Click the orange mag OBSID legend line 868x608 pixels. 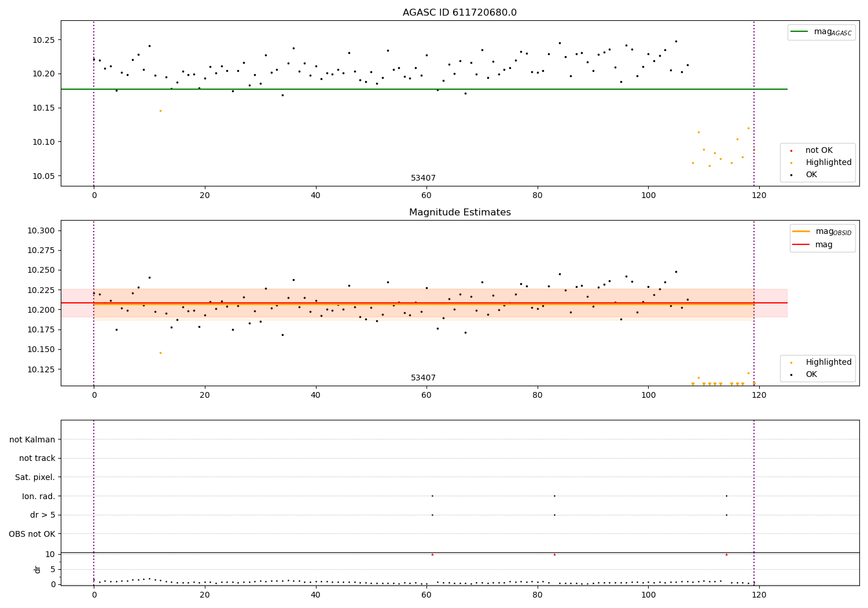pyautogui.click(x=801, y=232)
